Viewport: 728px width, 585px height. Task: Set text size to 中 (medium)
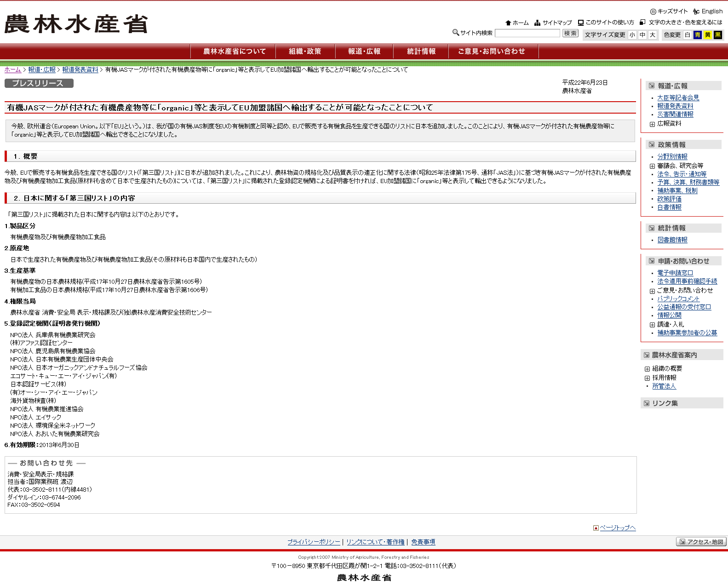pos(642,35)
